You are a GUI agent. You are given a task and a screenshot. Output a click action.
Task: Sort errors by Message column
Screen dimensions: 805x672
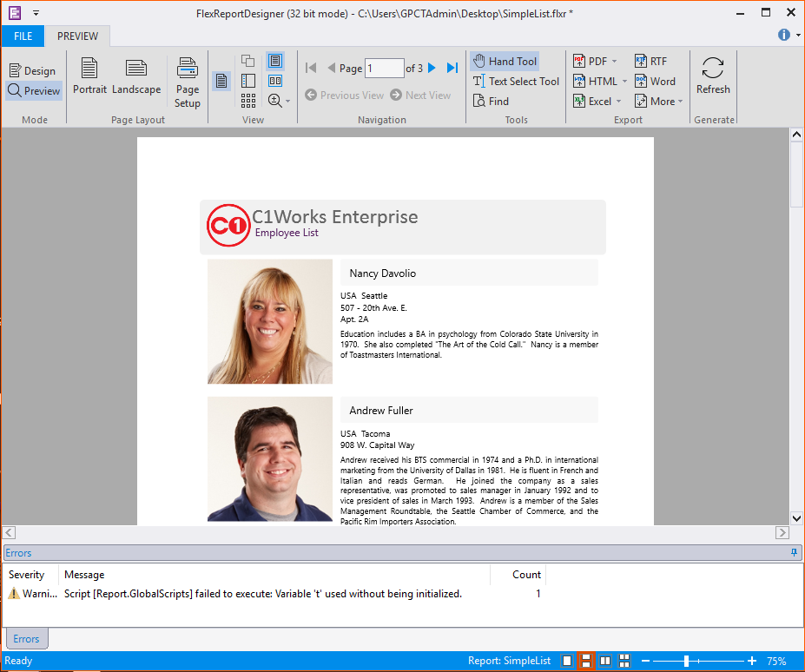pos(274,575)
